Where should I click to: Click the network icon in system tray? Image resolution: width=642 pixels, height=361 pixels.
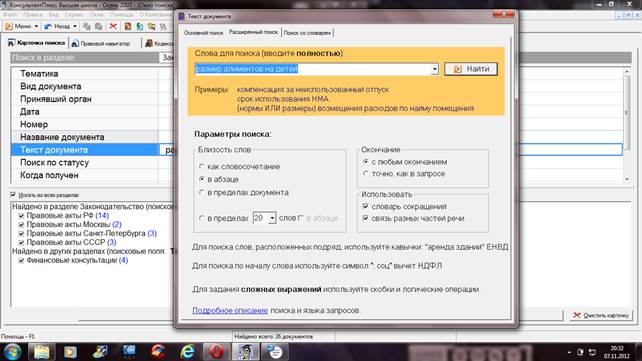pyautogui.click(x=592, y=352)
